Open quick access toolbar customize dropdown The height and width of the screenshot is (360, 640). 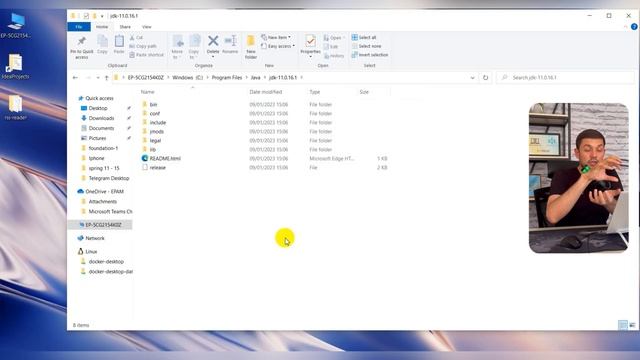pos(102,16)
